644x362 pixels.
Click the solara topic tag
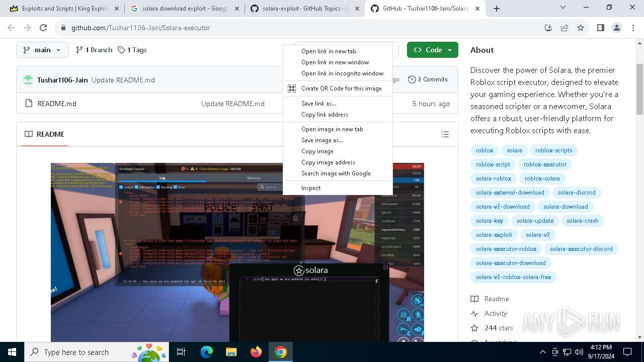[x=514, y=150]
